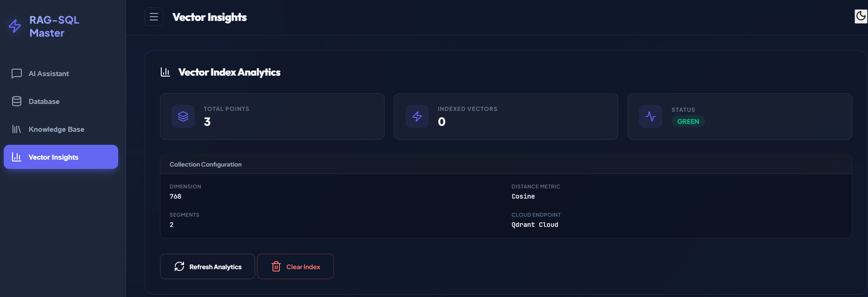Switch theme using the moon icon
868x297 pixels.
[x=861, y=16]
